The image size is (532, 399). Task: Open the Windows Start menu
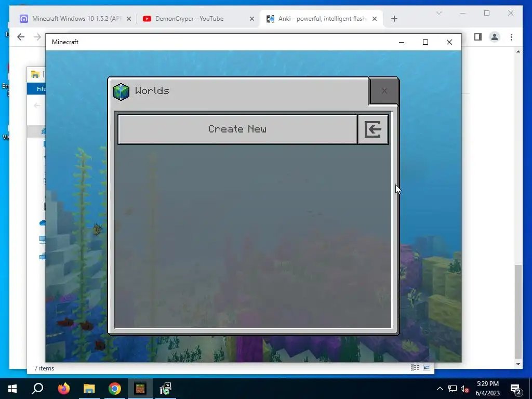12,389
